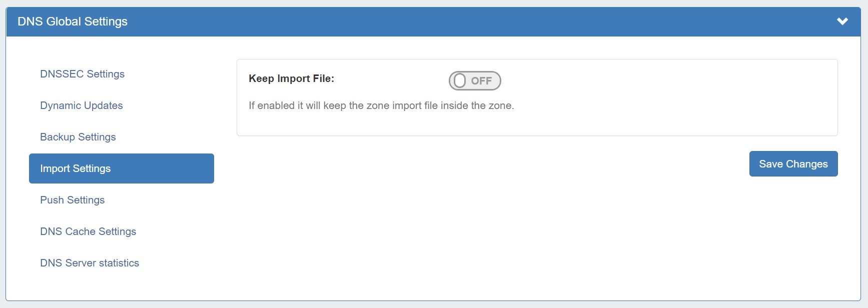Viewport: 868px width, 308px height.
Task: Click the DNS Global Settings title
Action: (x=73, y=21)
